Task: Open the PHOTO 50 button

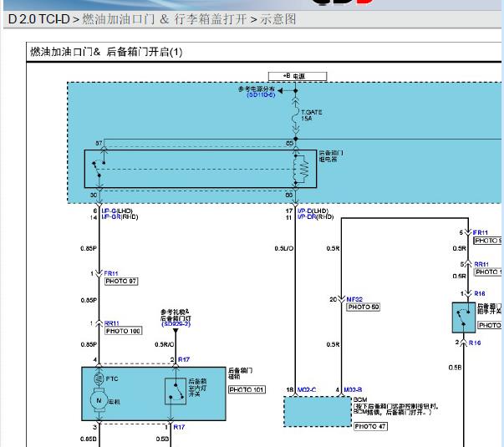Action: tap(364, 307)
